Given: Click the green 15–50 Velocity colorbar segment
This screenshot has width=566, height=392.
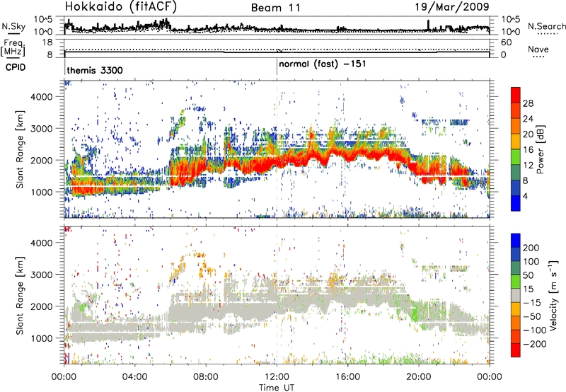Looking at the screenshot, I should pos(516,282).
